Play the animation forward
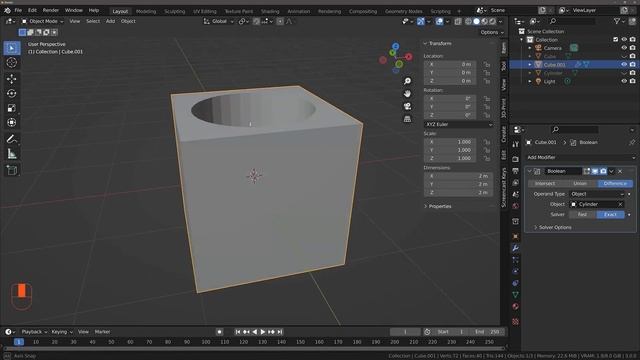 263,332
